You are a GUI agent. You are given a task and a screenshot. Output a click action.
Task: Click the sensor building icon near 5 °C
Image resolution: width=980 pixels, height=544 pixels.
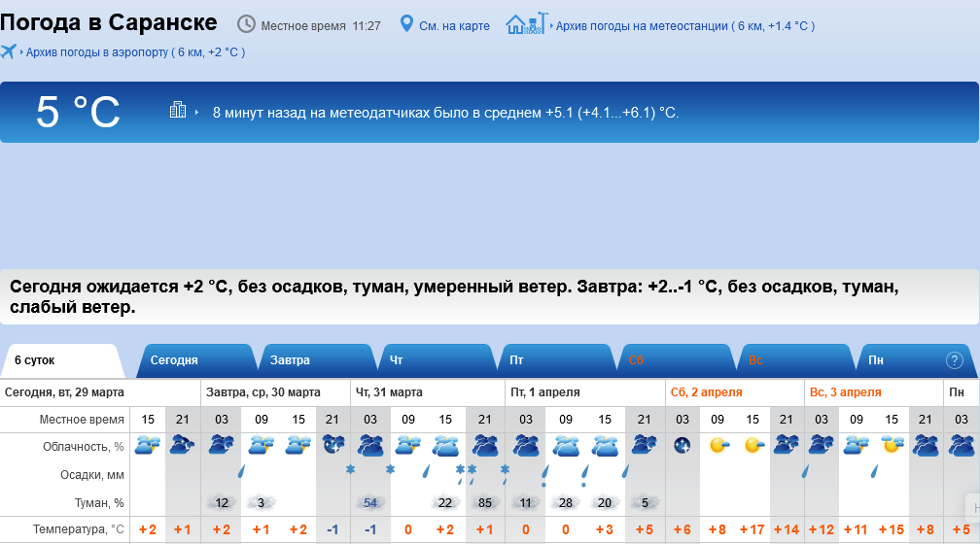[178, 111]
